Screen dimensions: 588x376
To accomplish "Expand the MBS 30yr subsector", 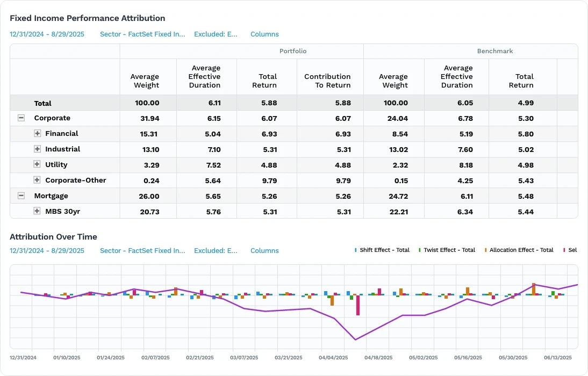I will coord(37,211).
